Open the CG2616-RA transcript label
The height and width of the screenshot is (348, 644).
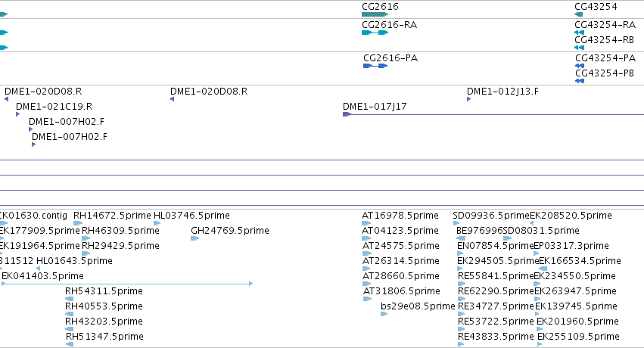(x=390, y=25)
